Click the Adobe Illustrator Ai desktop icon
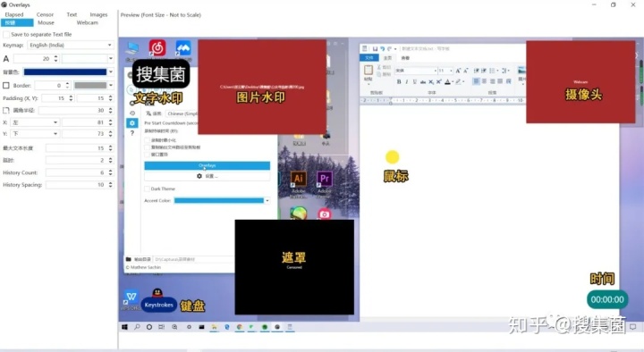Image resolution: width=644 pixels, height=352 pixels. click(299, 179)
